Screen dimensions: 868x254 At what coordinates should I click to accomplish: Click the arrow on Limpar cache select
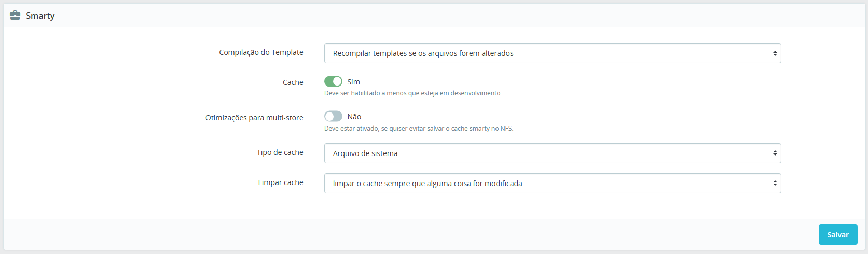coord(775,184)
